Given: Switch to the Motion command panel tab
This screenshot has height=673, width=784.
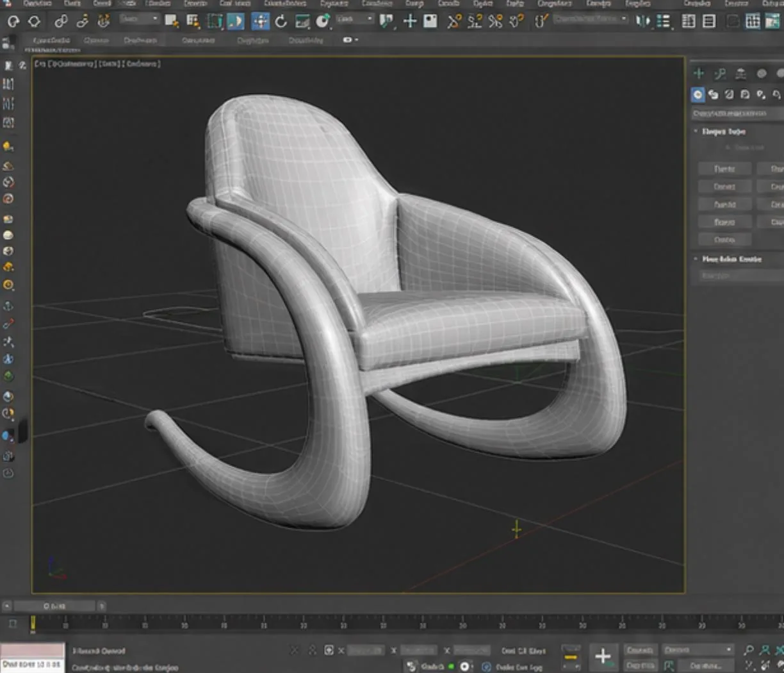Looking at the screenshot, I should tap(762, 74).
